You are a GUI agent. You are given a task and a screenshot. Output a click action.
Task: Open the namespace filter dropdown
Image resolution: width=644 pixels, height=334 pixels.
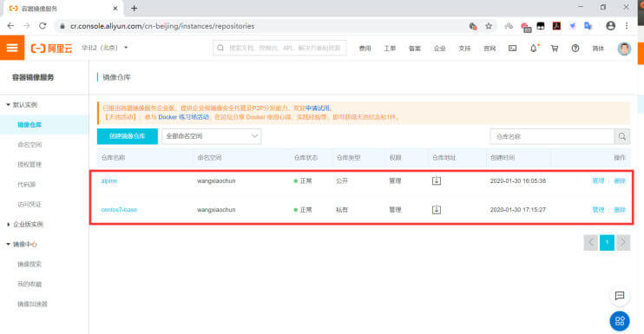212,136
